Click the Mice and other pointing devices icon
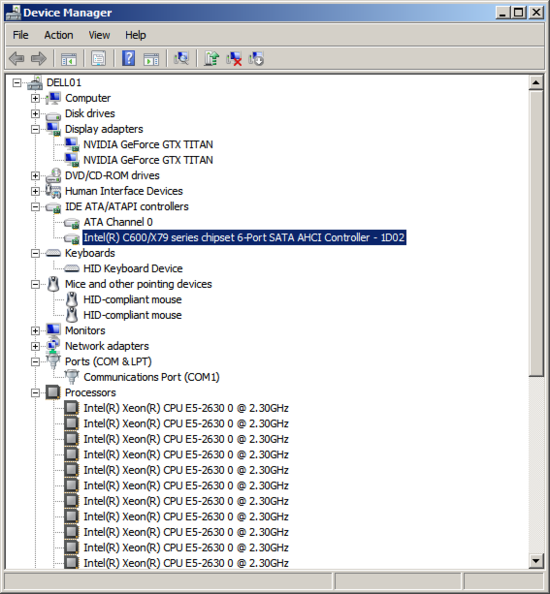Screen dimensions: 550x594 [x=53, y=284]
